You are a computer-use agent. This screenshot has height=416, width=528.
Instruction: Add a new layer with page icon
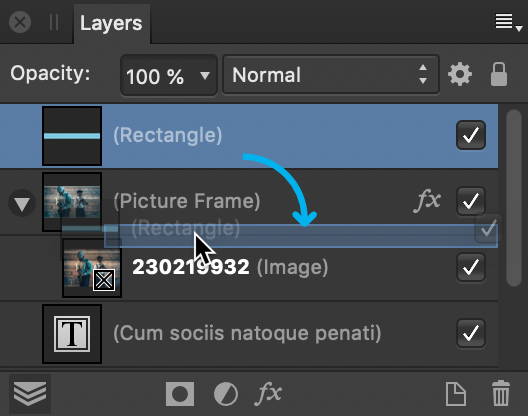pos(456,393)
